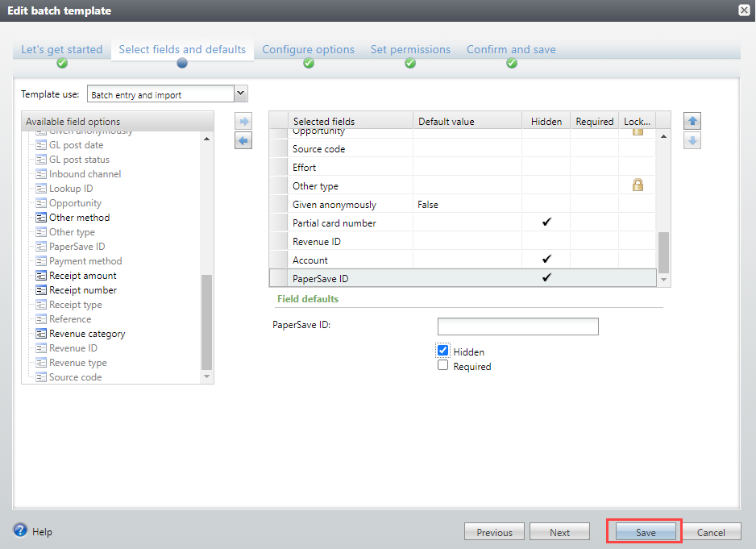Click the Receipt amount field icon
756x549 pixels.
coord(42,276)
